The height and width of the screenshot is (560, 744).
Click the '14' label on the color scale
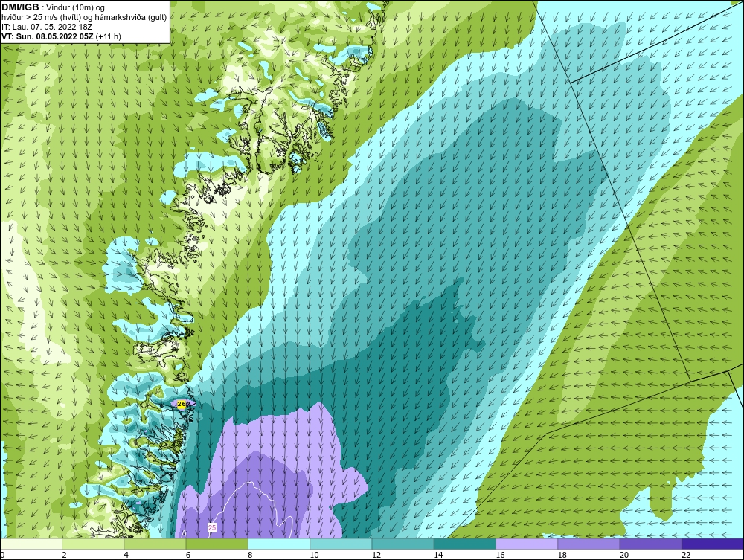(x=438, y=556)
